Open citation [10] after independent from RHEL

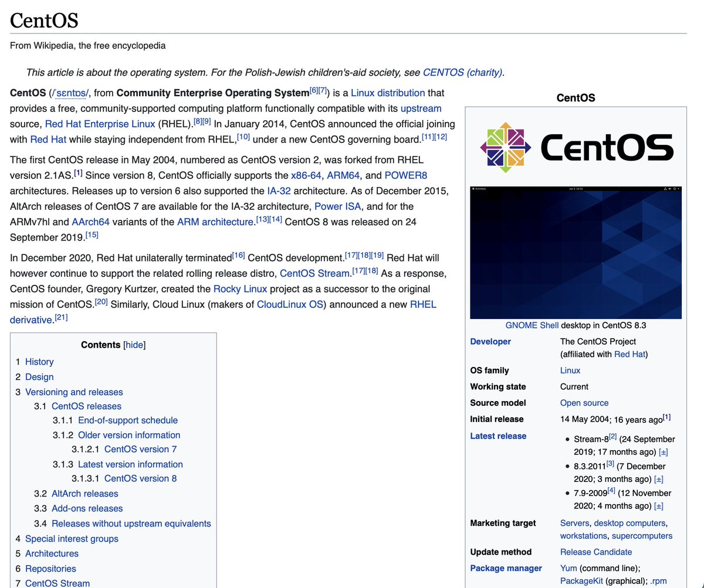243,137
